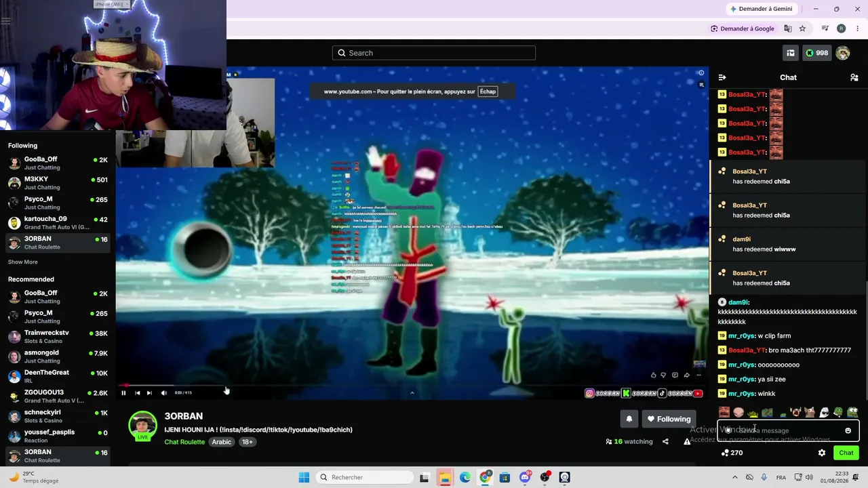Open youssef_pasplis in Recommended list
This screenshot has height=488, width=868.
[58, 436]
